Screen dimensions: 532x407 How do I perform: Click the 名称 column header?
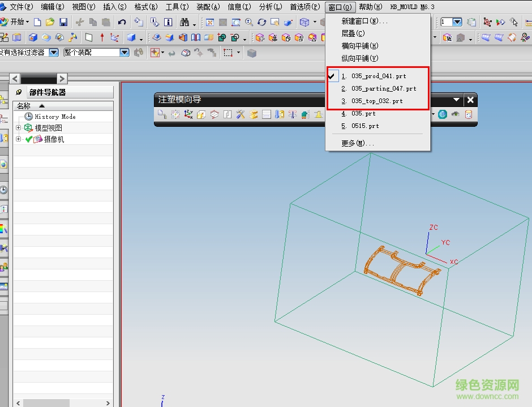(24, 106)
